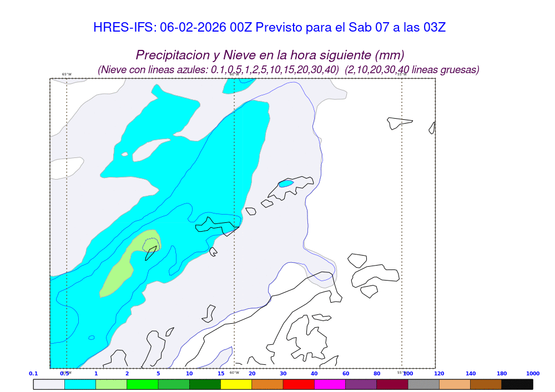Viewport: 555px width, 392px height.
Task: Select the light green legend swatch
Action: (111, 384)
